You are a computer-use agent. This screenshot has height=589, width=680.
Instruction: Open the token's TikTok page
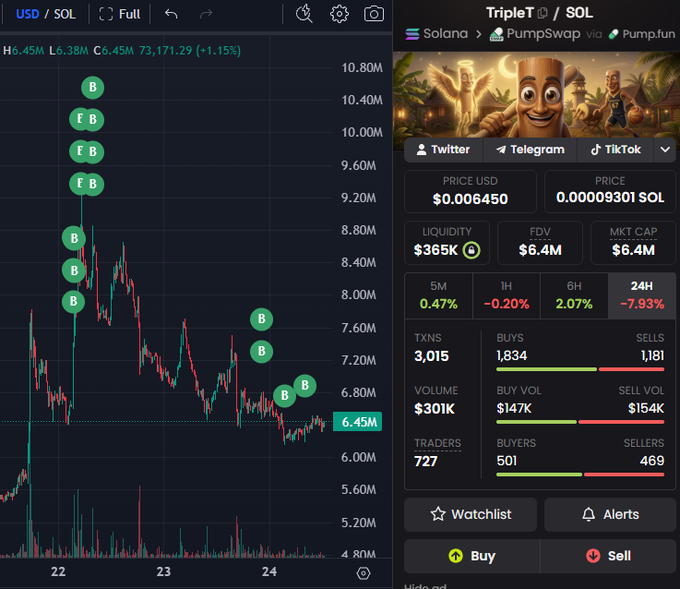(616, 150)
